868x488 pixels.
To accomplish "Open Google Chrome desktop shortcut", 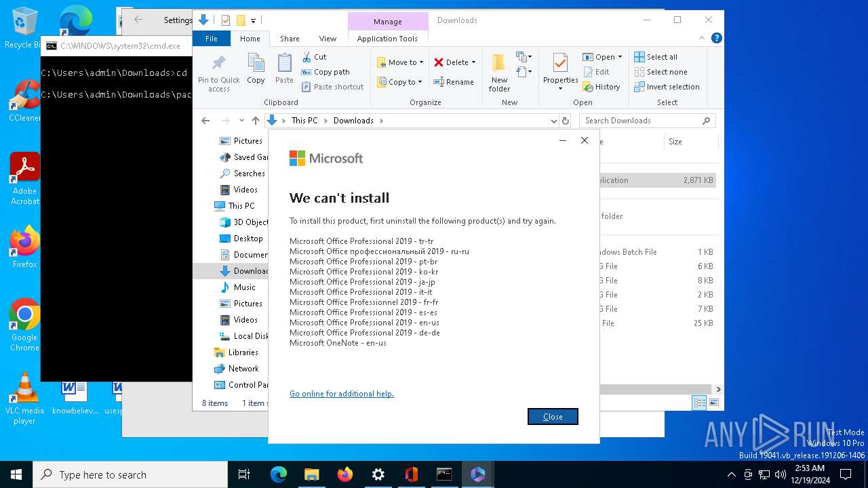I will pyautogui.click(x=24, y=325).
